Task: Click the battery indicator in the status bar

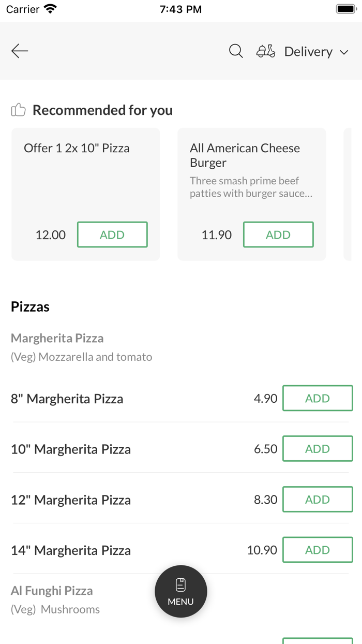Action: (345, 8)
